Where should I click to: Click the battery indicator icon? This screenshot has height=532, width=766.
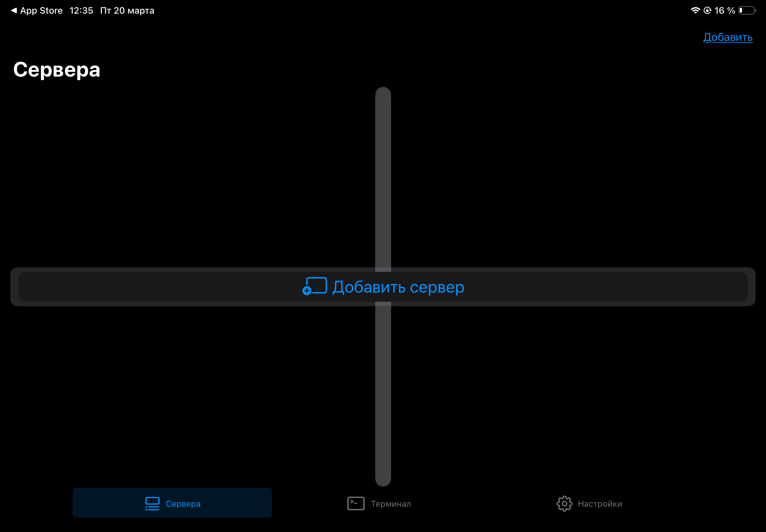(747, 10)
